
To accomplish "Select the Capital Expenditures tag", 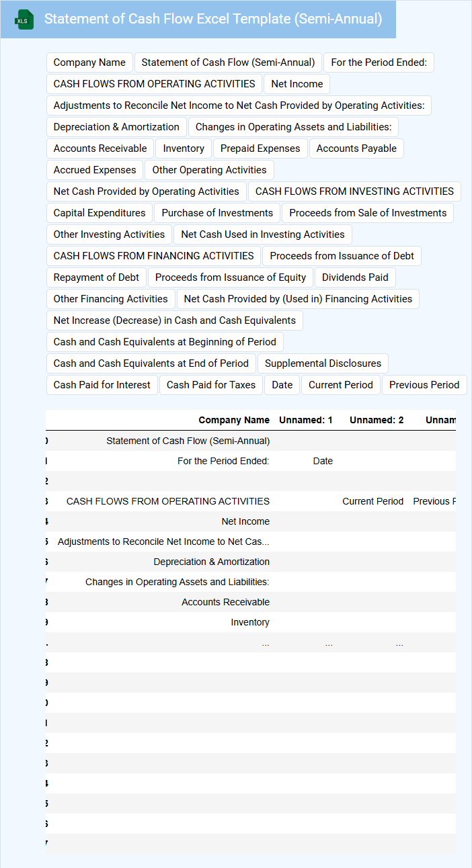I will (x=100, y=213).
